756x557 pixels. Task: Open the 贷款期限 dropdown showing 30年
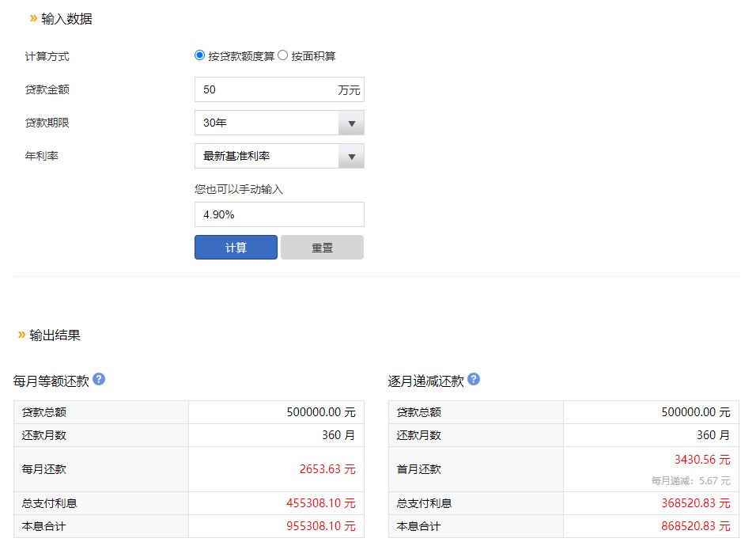[269, 123]
